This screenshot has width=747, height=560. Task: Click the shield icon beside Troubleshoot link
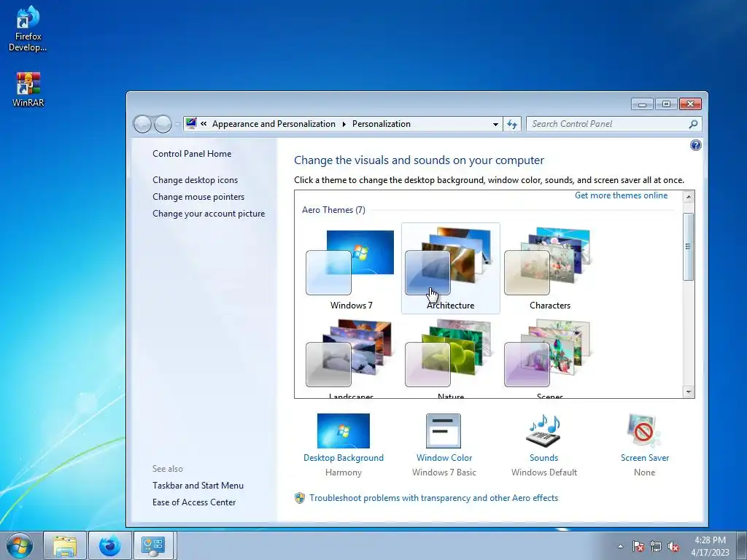coord(300,498)
